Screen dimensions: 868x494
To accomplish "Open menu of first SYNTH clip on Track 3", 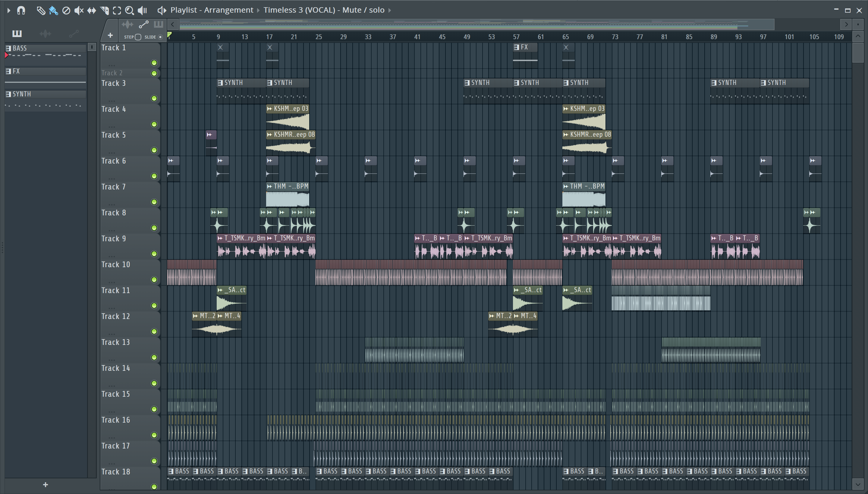I will point(220,83).
